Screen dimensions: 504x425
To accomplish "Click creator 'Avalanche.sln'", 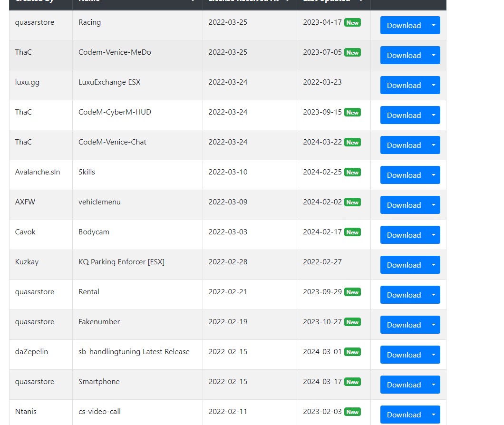I will point(37,172).
